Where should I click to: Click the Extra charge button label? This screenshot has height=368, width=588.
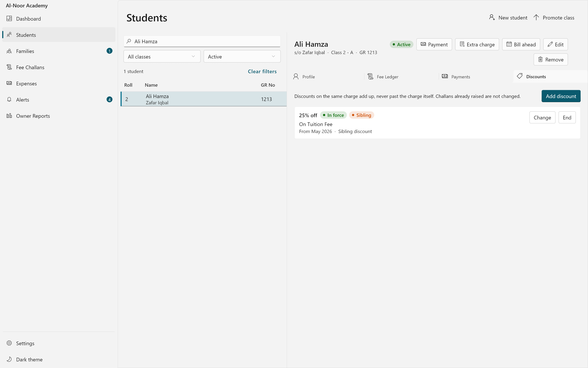pyautogui.click(x=481, y=45)
